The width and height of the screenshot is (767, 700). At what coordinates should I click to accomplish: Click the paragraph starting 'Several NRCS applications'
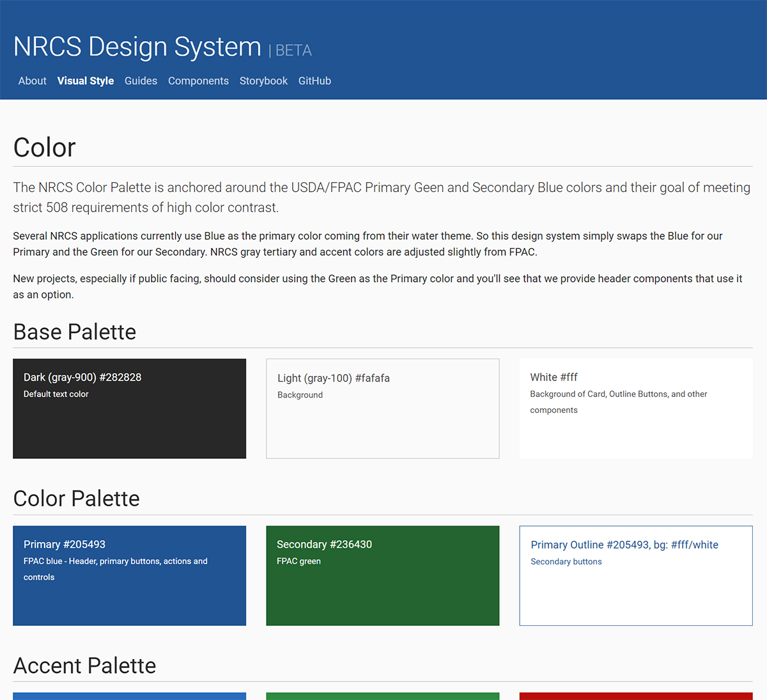(368, 244)
